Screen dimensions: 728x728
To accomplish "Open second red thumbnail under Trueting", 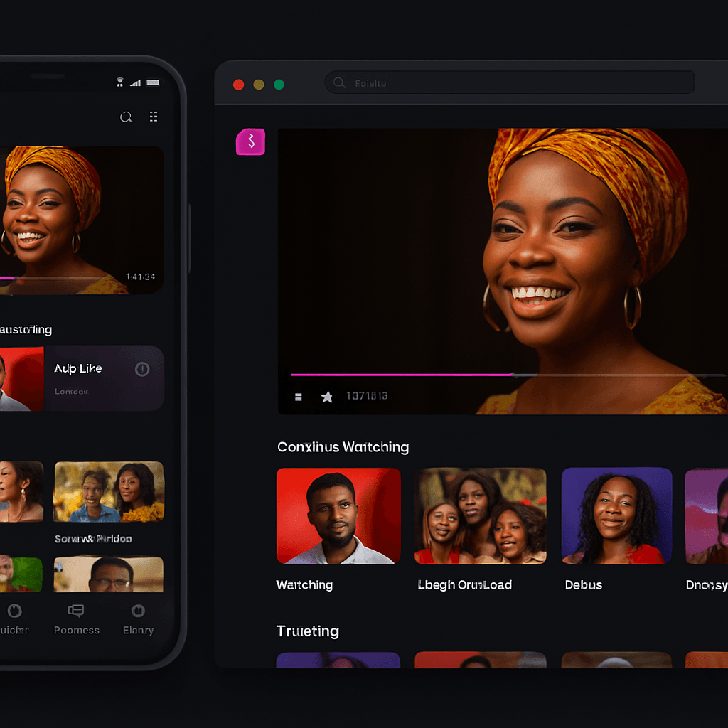I will point(480,660).
